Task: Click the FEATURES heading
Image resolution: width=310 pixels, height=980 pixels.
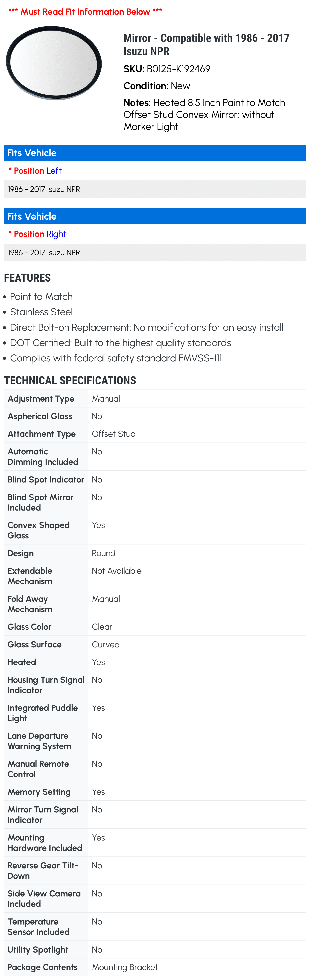Action: [x=27, y=278]
